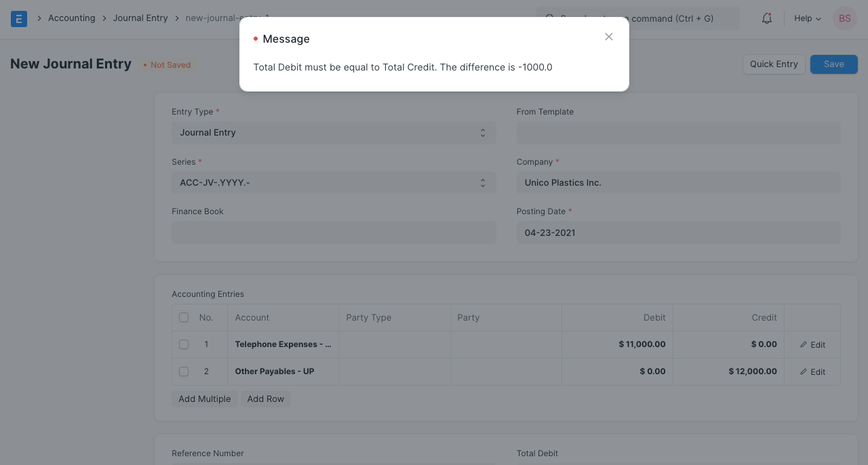The width and height of the screenshot is (868, 465).
Task: Close the Message dialog with X icon
Action: (x=609, y=37)
